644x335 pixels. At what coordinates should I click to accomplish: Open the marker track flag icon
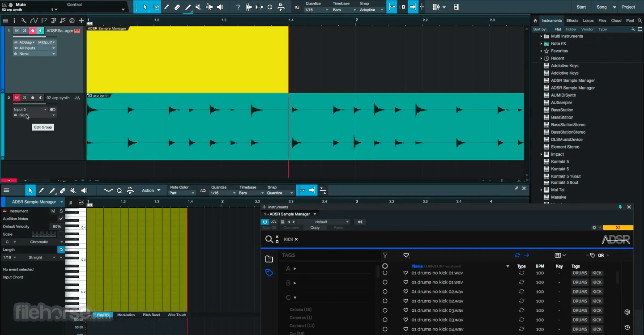coord(44,21)
